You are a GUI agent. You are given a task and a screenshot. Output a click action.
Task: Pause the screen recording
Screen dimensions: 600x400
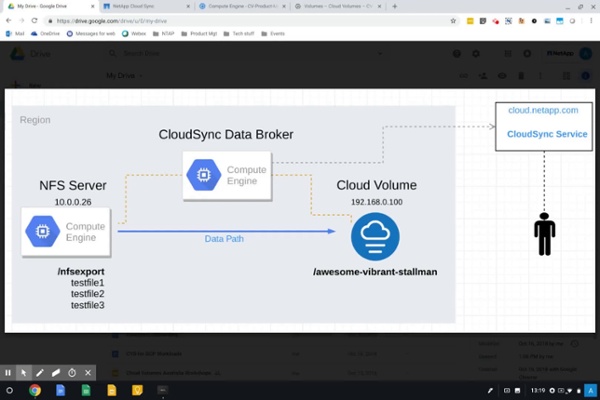click(8, 372)
